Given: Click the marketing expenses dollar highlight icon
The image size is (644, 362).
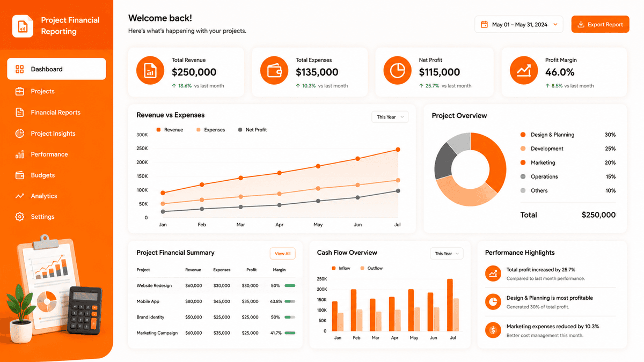Looking at the screenshot, I should tap(492, 330).
